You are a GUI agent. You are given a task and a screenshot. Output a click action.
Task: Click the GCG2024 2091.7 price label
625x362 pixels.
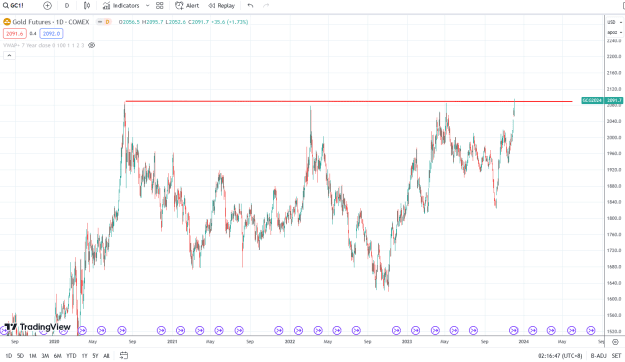coord(602,100)
